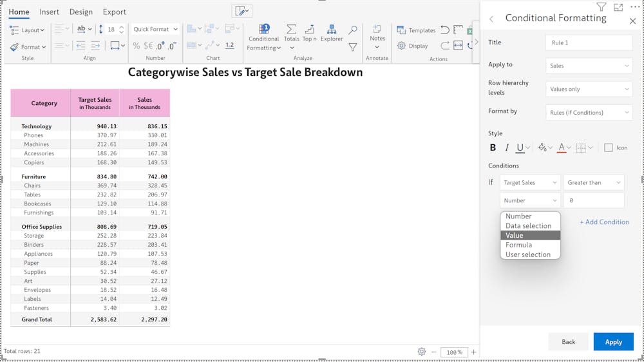Open the Row hierarchy levels dropdown

point(589,89)
